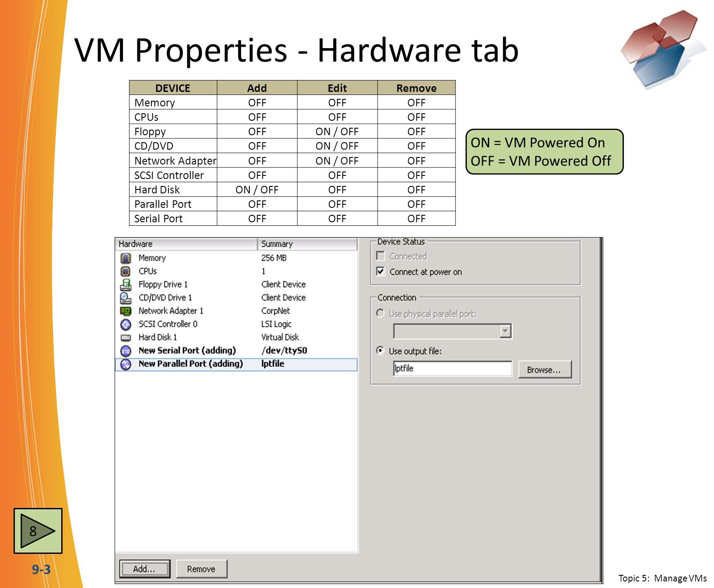The height and width of the screenshot is (588, 714).
Task: Click the Remove table header cell
Action: pos(416,88)
